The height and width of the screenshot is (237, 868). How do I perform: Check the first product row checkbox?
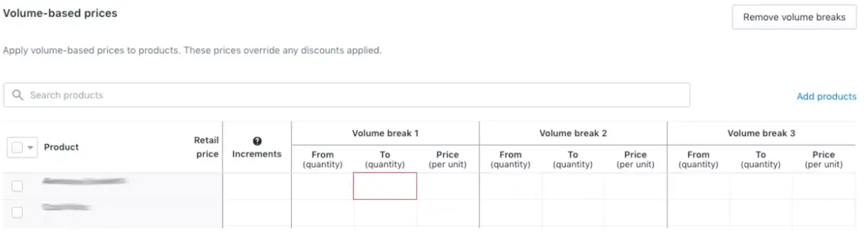click(17, 186)
